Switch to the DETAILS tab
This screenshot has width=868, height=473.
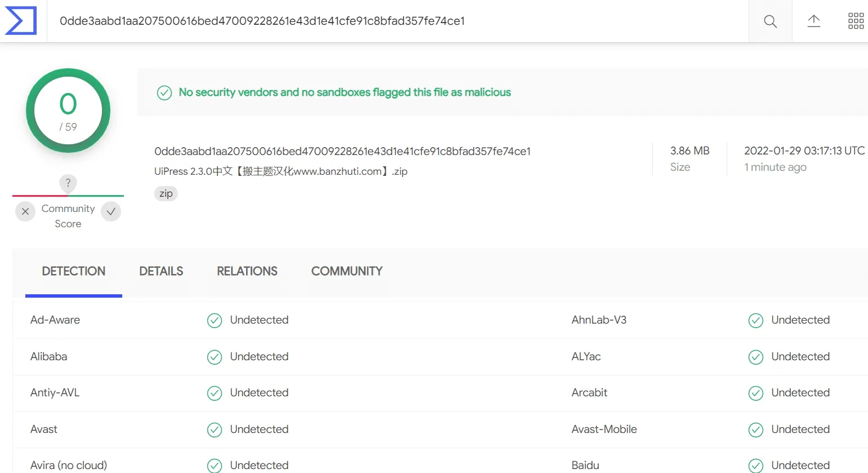point(161,271)
